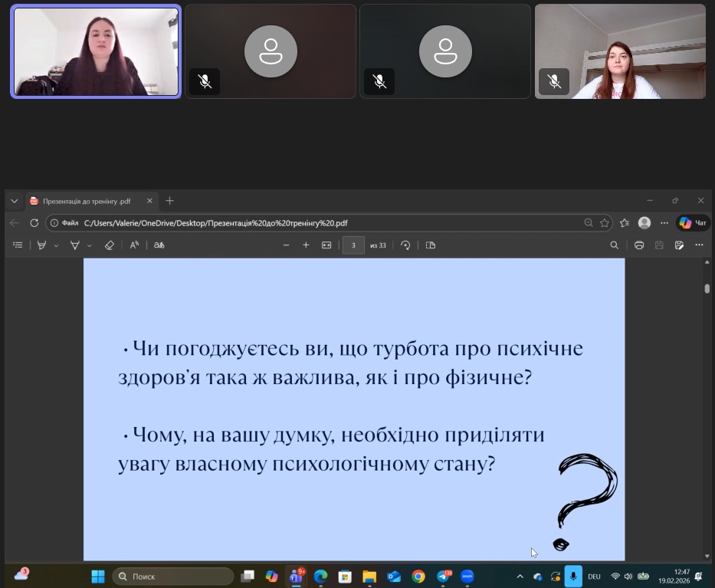Rotate the PDF page
The image size is (715, 588).
(405, 245)
